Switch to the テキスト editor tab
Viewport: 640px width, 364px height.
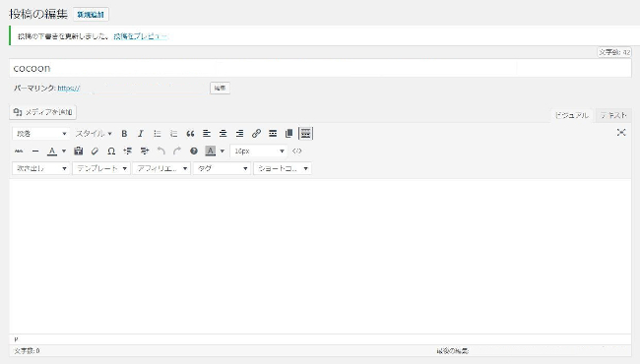point(613,115)
